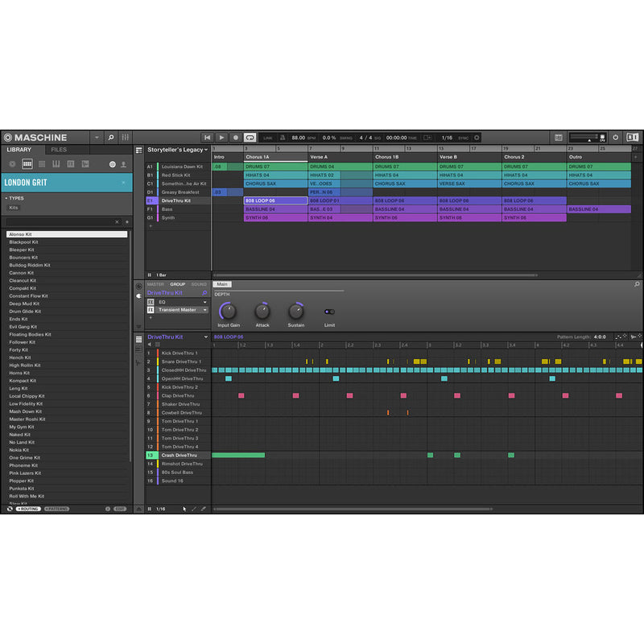
Task: Select the Instruments keyboard icon in the Library
Action: tap(56, 164)
